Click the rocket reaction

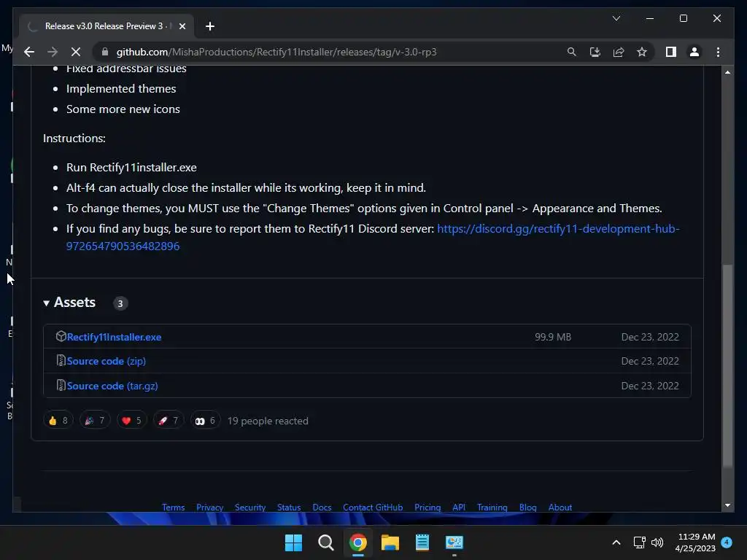point(169,421)
